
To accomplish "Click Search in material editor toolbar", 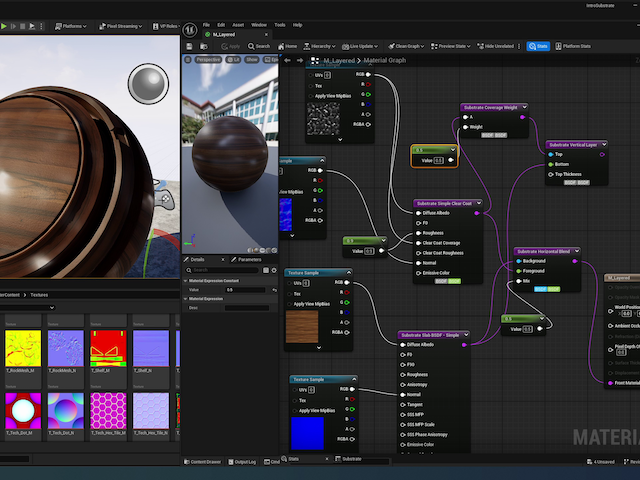I will pos(259,47).
